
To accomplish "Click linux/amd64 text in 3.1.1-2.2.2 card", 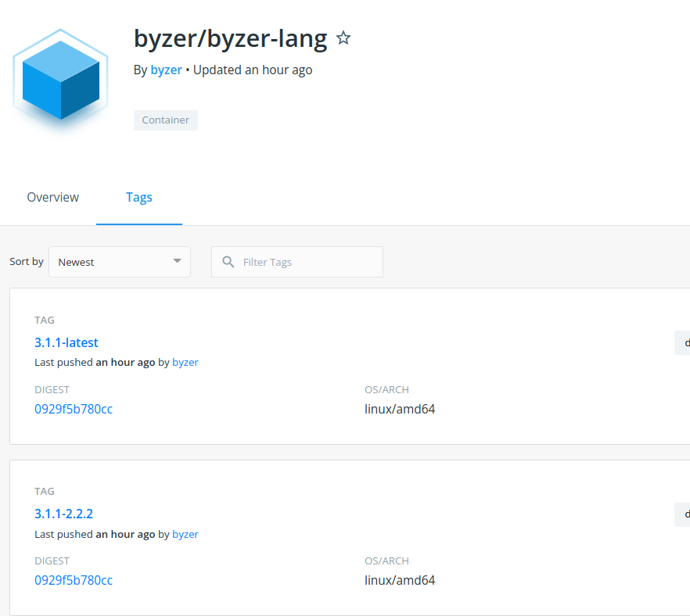I will coord(400,580).
